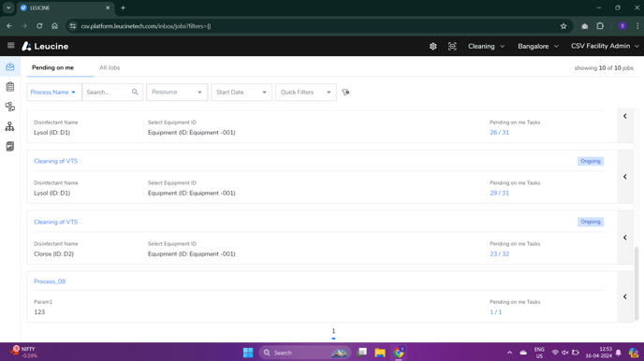Click the QR scan icon in header
Viewport: 644px width, 361px height.
coord(452,47)
